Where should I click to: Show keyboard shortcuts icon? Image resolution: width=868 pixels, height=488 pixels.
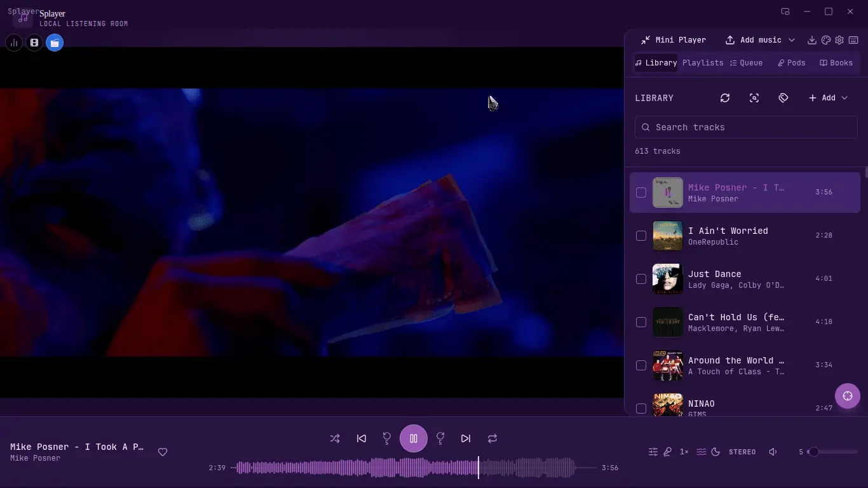click(x=853, y=40)
